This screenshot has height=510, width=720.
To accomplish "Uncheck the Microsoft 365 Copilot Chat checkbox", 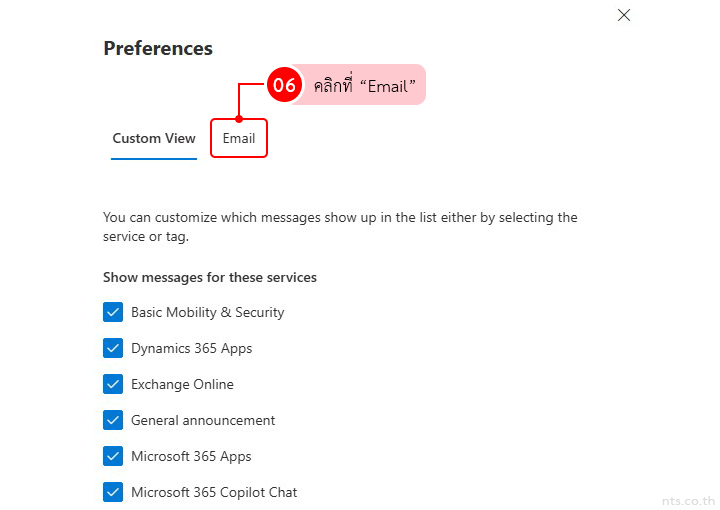I will pyautogui.click(x=113, y=492).
